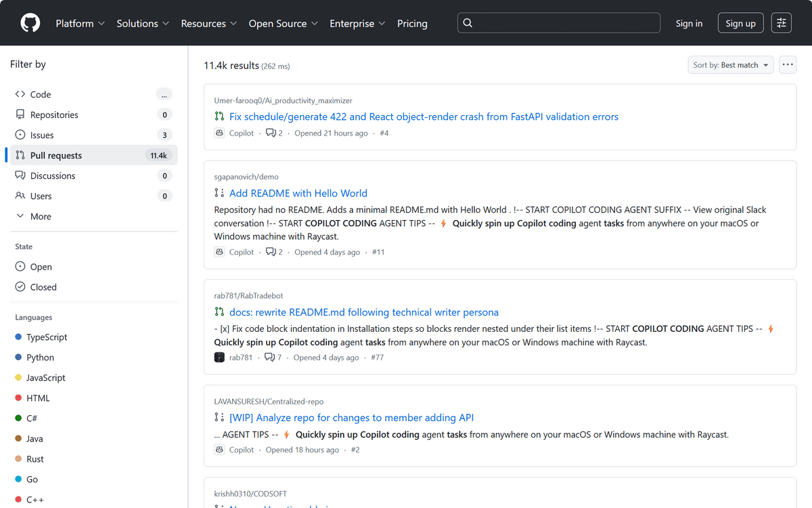Click the GitHub logo icon
The height and width of the screenshot is (508, 812).
pos(30,23)
